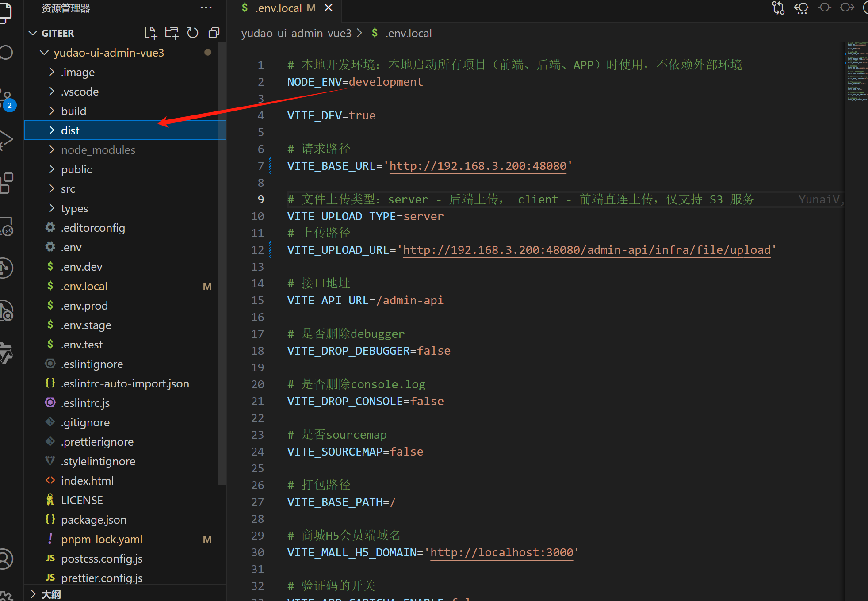Expand the dist folder
This screenshot has height=601, width=868.
click(x=70, y=130)
